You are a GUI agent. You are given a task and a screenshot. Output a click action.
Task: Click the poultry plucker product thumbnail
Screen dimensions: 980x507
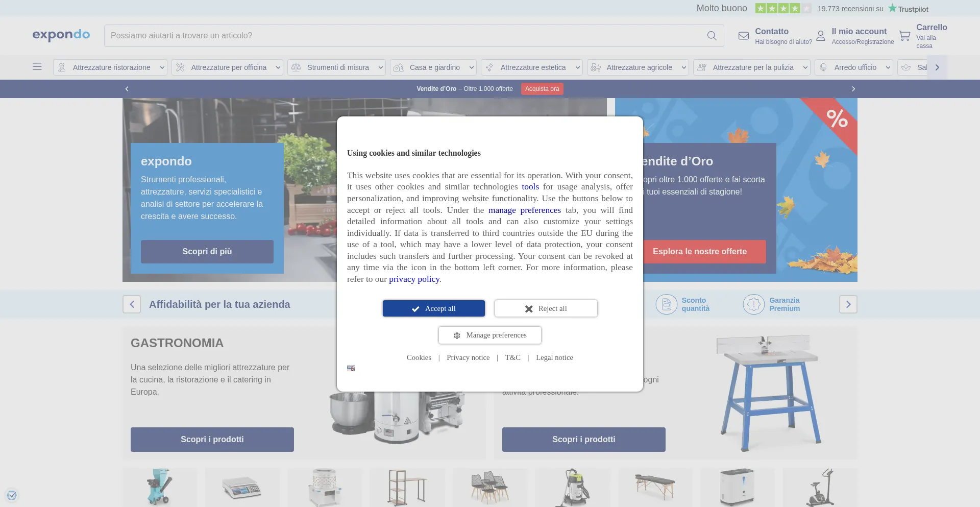[x=325, y=487]
